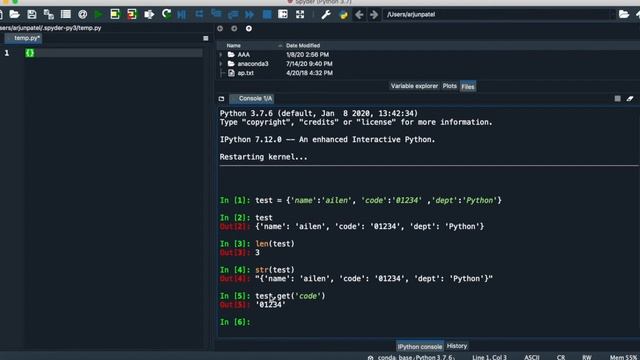
Task: Run file with the green play icon
Action: tap(98, 15)
